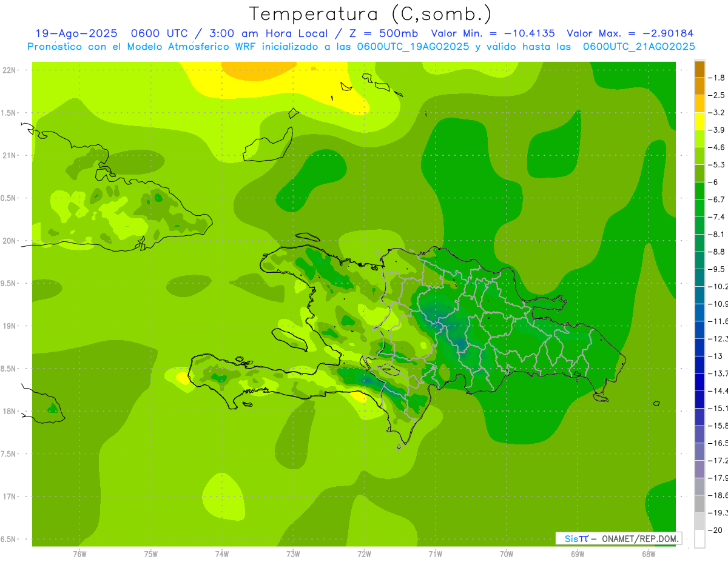This screenshot has height=562, width=728.
Task: Click the '17N' latitude label
Action: 9,497
